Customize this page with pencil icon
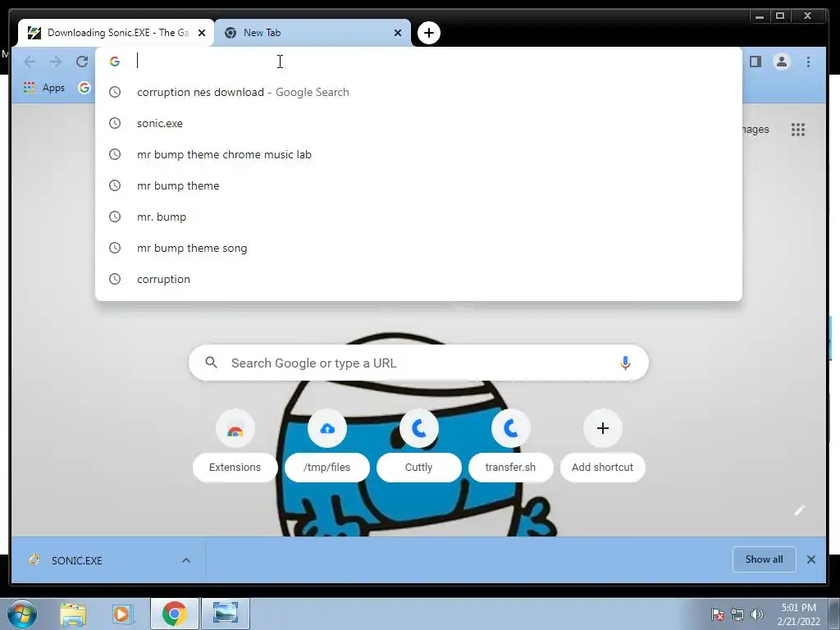840x630 pixels. point(799,510)
